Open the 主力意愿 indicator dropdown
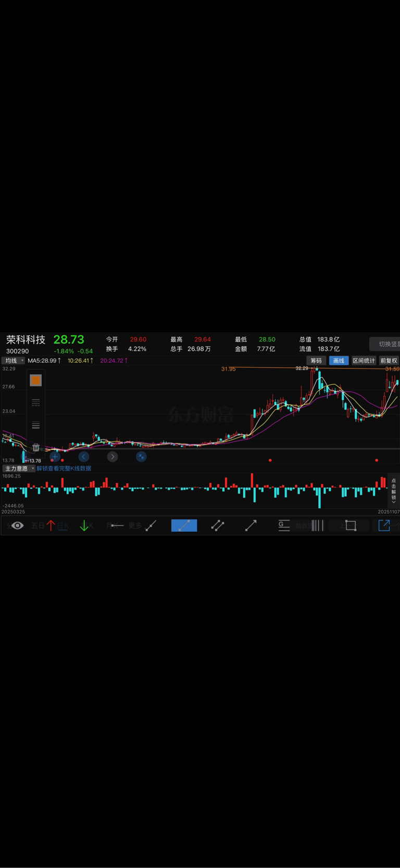Viewport: 400px width, 868px height. tap(19, 469)
